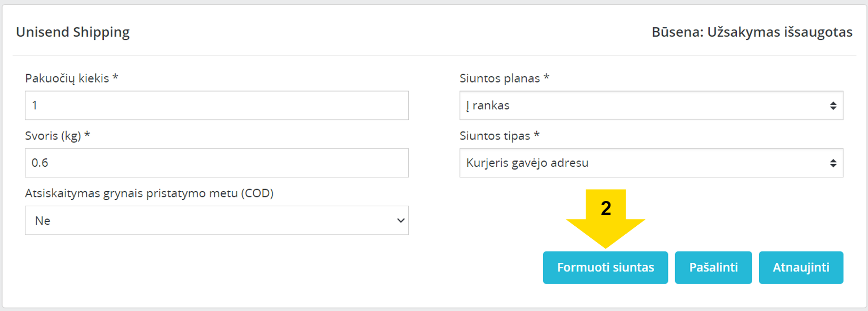The image size is (868, 311).
Task: Click the chevron icon on the COD select
Action: click(400, 220)
